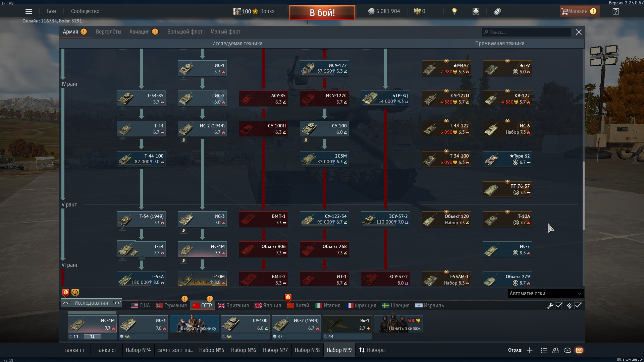Open the lightbulb hints icon
The height and width of the screenshot is (362, 644).
pos(454,11)
